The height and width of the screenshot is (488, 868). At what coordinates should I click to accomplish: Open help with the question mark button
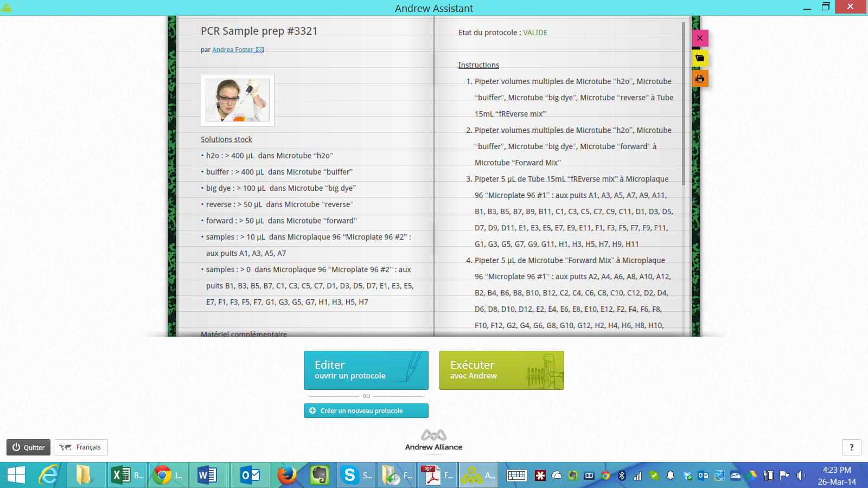pyautogui.click(x=852, y=447)
